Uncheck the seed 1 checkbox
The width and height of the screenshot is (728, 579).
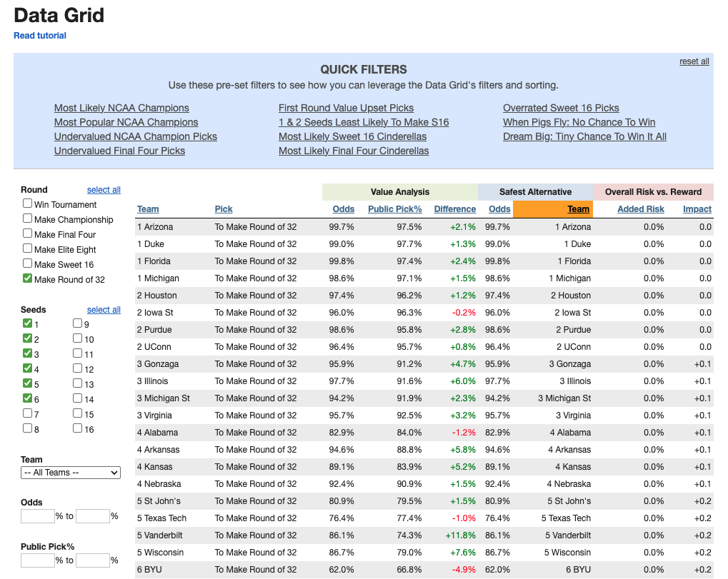28,323
